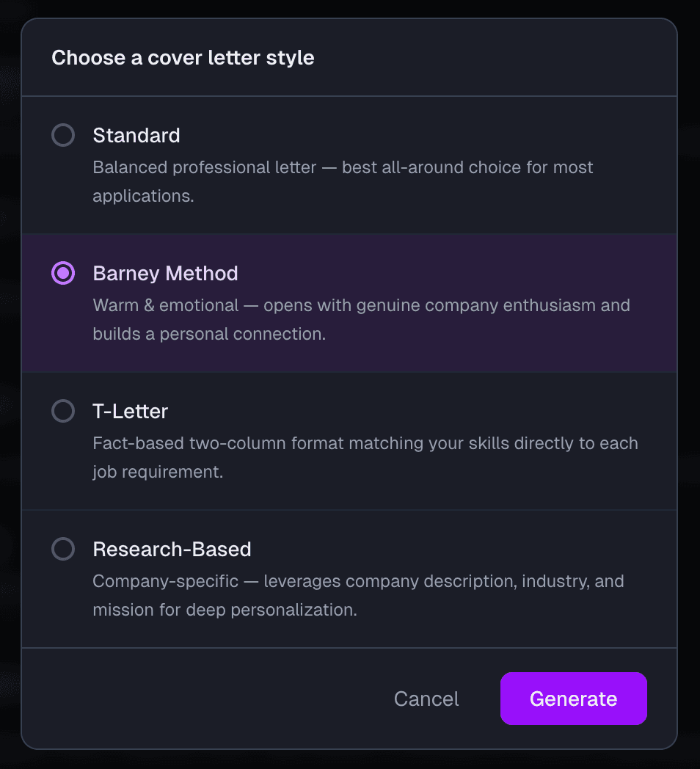Click the Generate button
Image resolution: width=700 pixels, height=769 pixels.
pyautogui.click(x=573, y=699)
